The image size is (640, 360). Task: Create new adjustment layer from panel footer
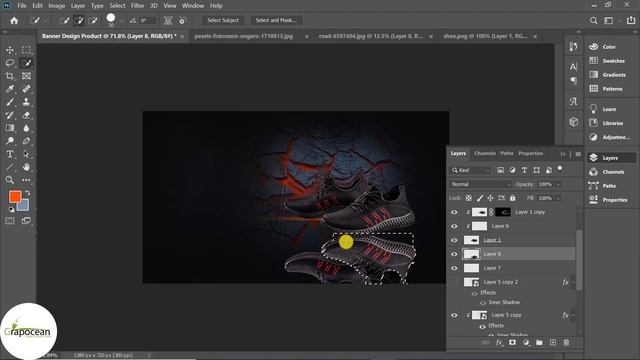point(526,343)
